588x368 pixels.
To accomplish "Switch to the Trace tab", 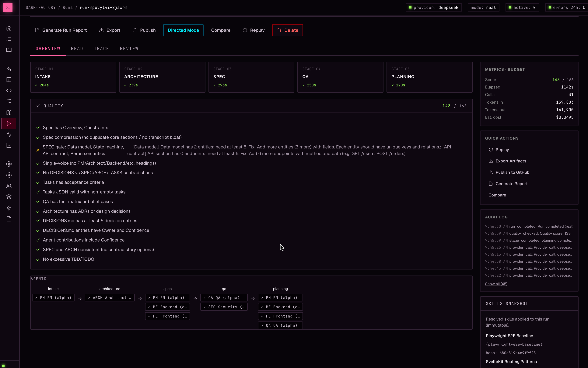I will click(x=102, y=49).
